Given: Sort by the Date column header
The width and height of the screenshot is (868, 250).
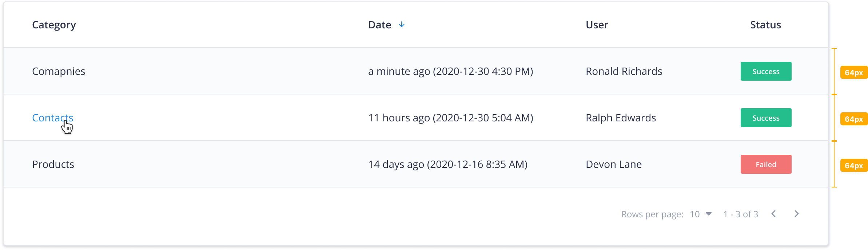Looking at the screenshot, I should (x=379, y=25).
